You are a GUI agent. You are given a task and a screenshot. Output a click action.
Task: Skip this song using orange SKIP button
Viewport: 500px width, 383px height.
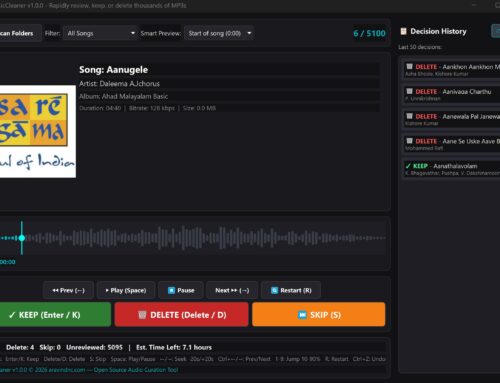point(319,315)
